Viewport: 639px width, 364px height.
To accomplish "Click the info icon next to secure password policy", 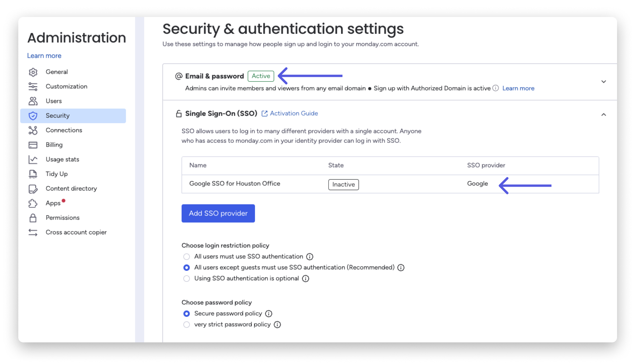I will click(269, 314).
